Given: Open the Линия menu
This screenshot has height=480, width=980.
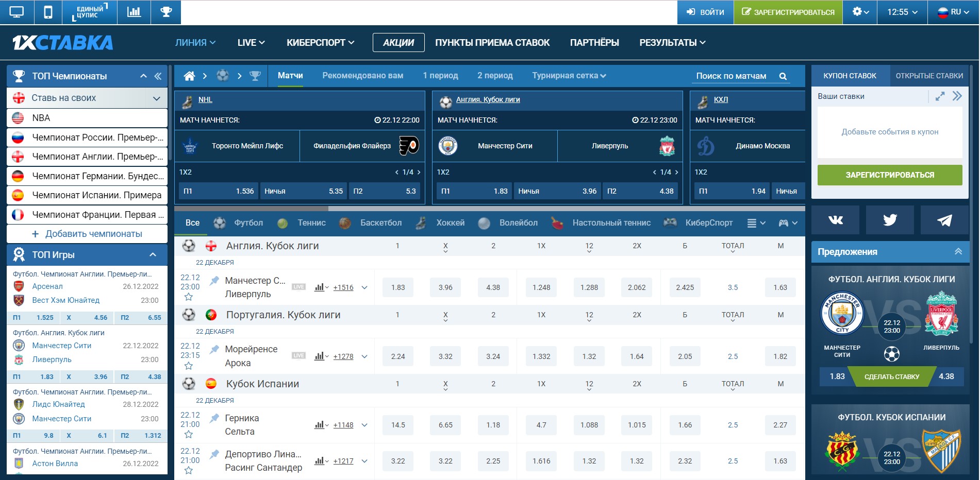Looking at the screenshot, I should tap(195, 43).
